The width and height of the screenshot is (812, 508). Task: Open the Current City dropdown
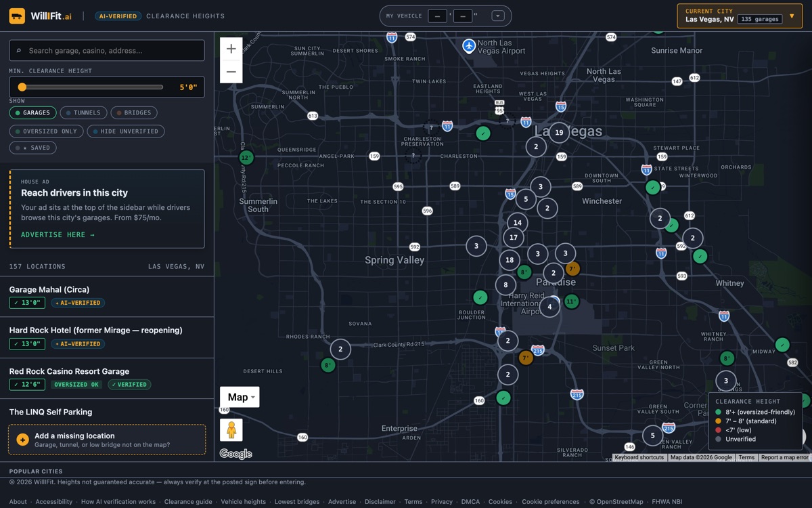click(x=740, y=16)
